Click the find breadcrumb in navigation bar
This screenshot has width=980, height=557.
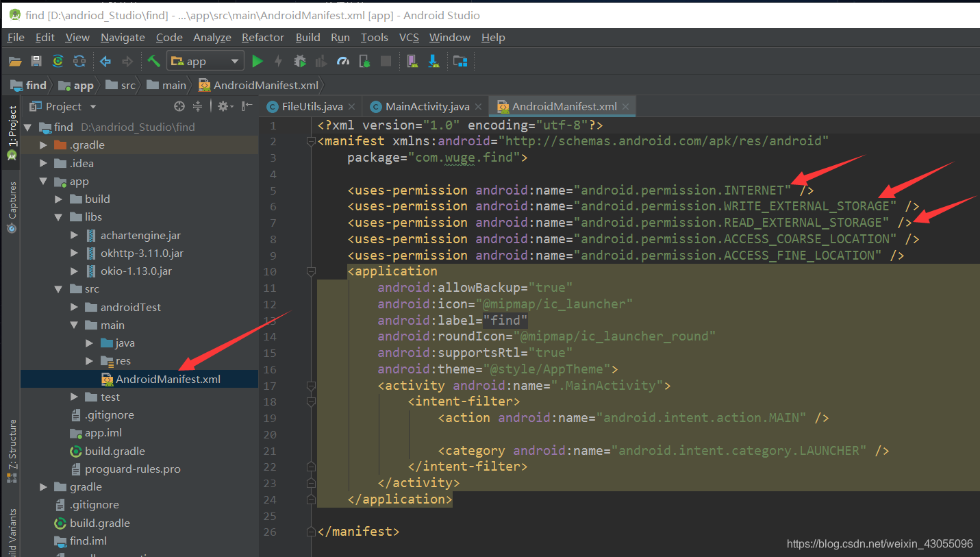(x=29, y=85)
